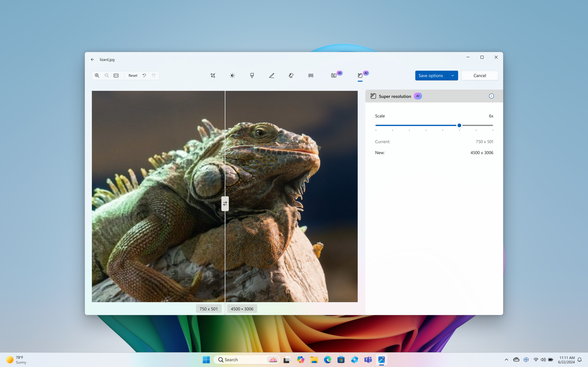Expand the Save options dropdown
The image size is (588, 367).
452,75
